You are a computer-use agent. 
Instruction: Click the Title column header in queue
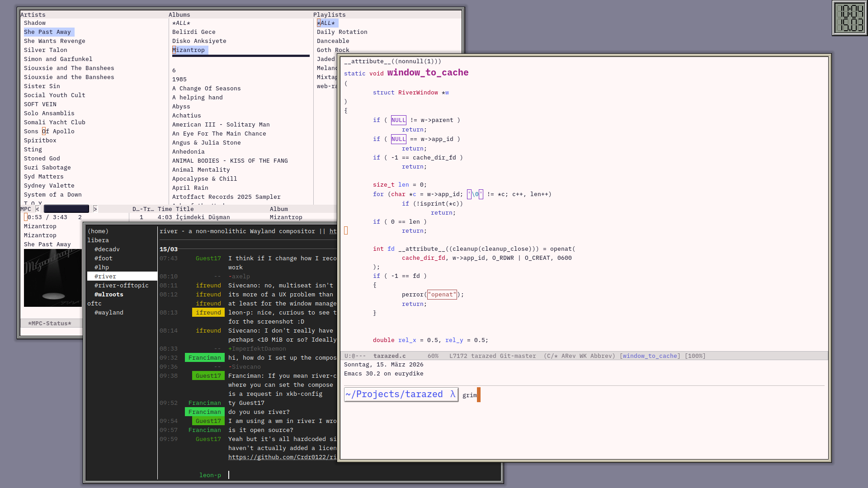(184, 209)
